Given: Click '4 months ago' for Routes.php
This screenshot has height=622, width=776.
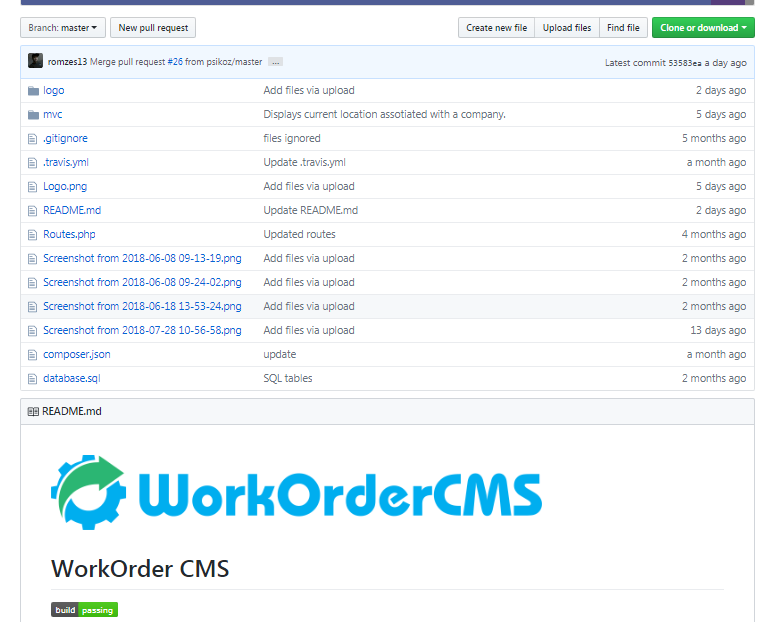Looking at the screenshot, I should tap(714, 235).
